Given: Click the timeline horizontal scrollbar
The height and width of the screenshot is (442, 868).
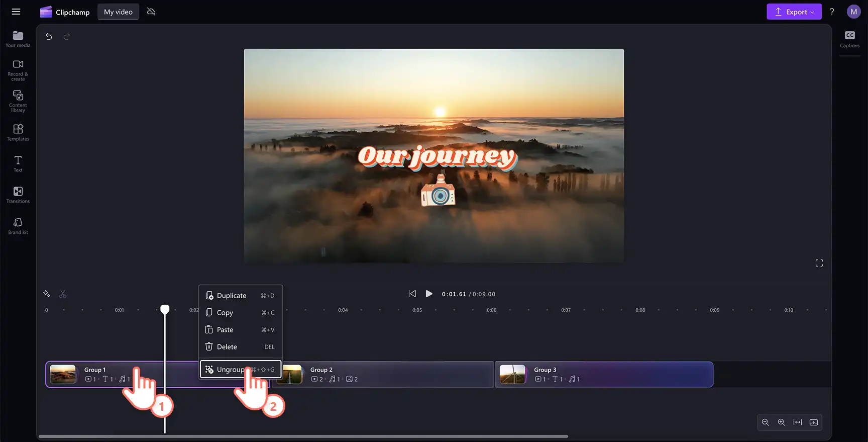Looking at the screenshot, I should pos(303,436).
